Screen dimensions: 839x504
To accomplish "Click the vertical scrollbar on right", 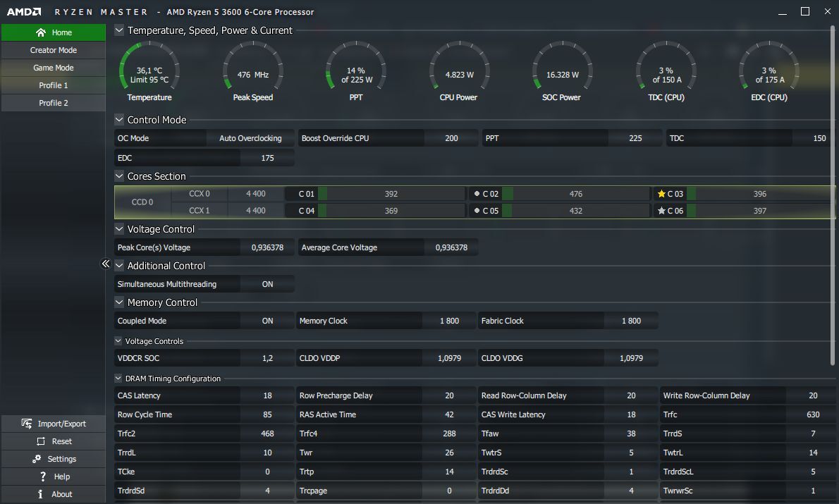I will [832, 195].
